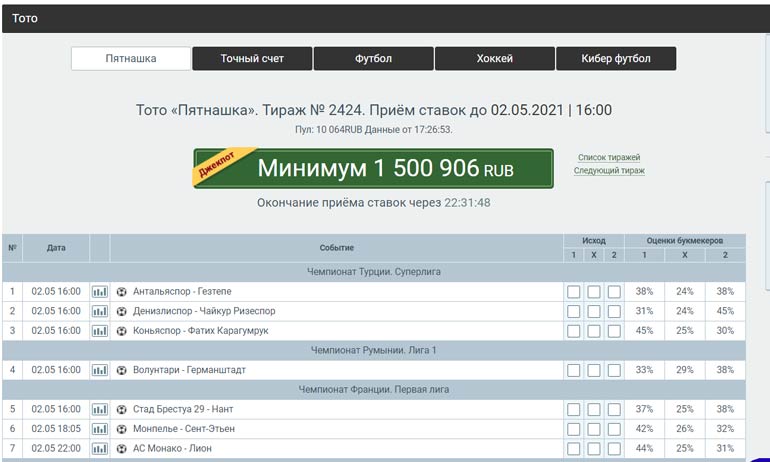Check outcome 1 for Стад Брестуа 29 - Нант

[574, 410]
